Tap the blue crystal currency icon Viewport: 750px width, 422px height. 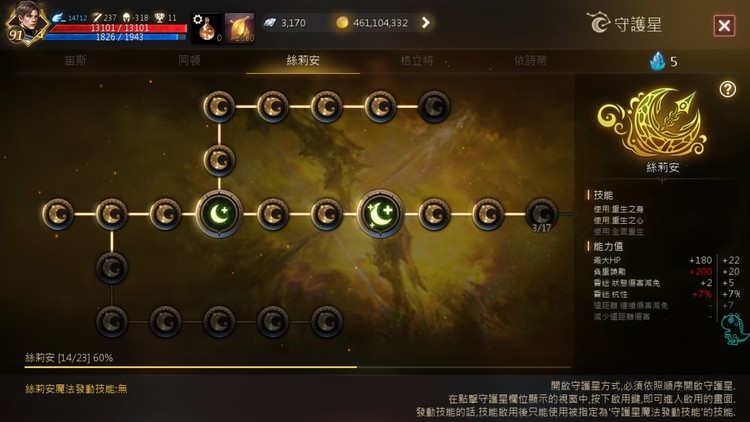coord(658,61)
